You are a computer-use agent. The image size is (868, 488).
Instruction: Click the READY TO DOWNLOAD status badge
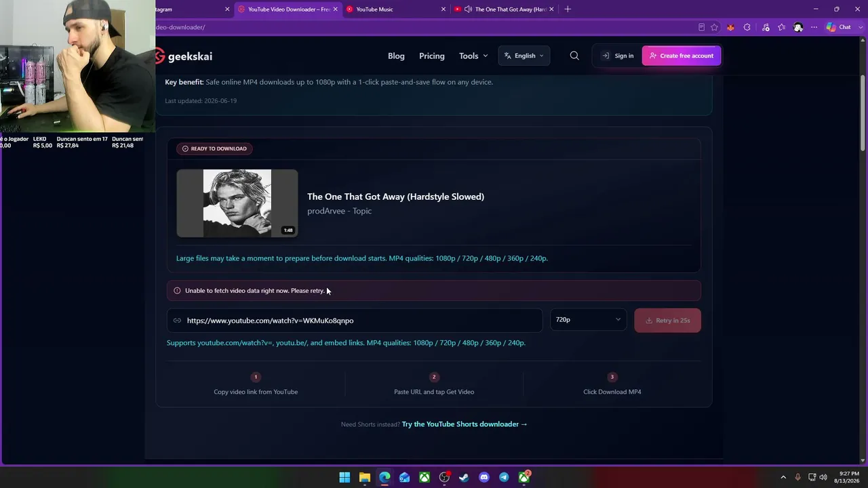214,148
